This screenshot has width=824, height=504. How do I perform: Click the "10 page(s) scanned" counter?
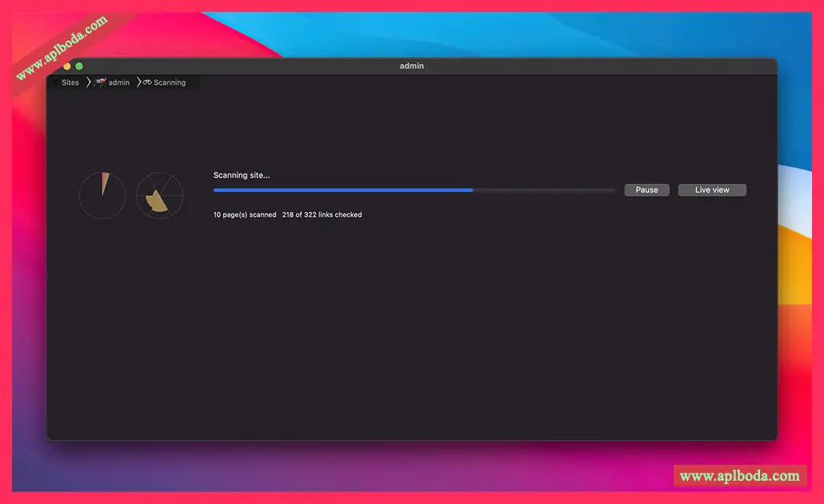pyautogui.click(x=245, y=215)
